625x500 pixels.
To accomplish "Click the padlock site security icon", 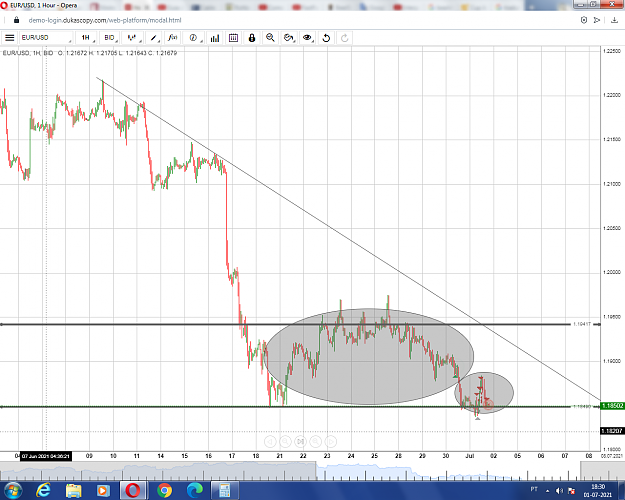I will [16, 20].
